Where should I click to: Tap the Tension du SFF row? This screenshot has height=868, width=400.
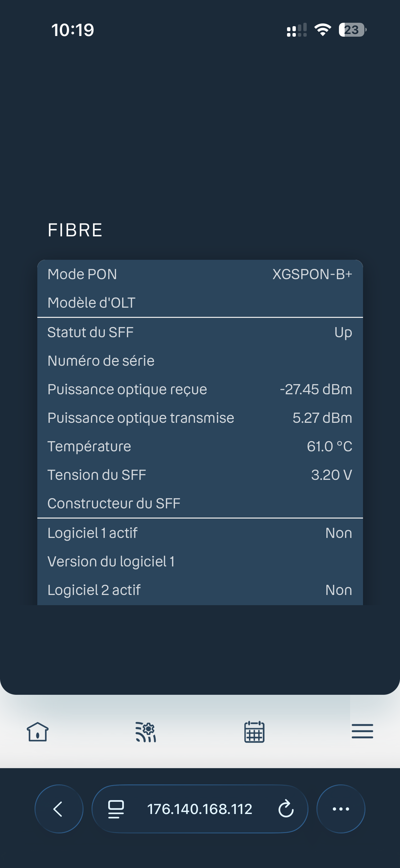[200, 475]
